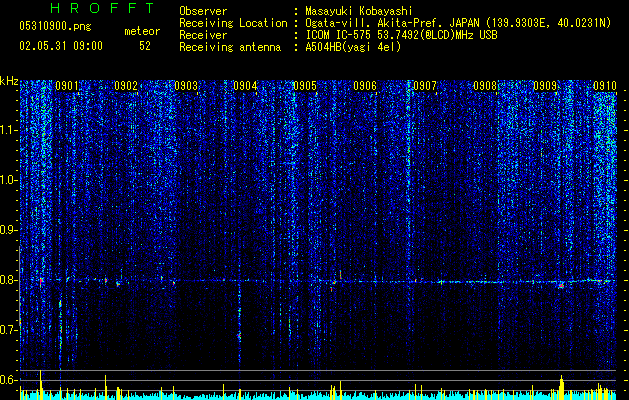Select receiver text ICOM IC-575 53.7492 MHz USB
Viewport: 629px width, 400px height.
(401, 35)
